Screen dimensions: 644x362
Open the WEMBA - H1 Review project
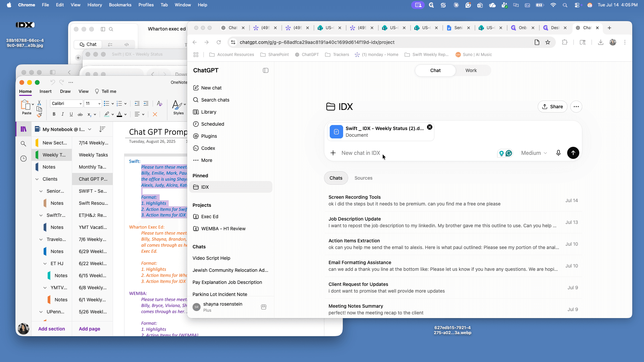coord(231,229)
